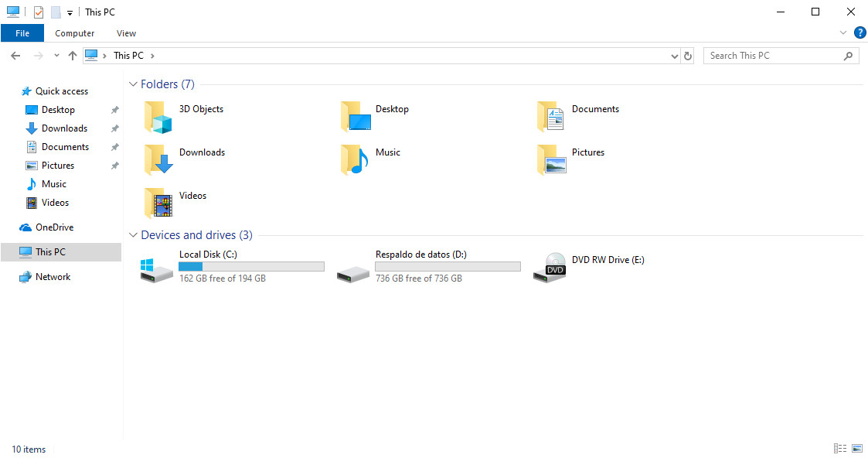Click the pin icon next to Desktop in Quick access
Viewport: 868px width, 458px height.
coord(114,110)
